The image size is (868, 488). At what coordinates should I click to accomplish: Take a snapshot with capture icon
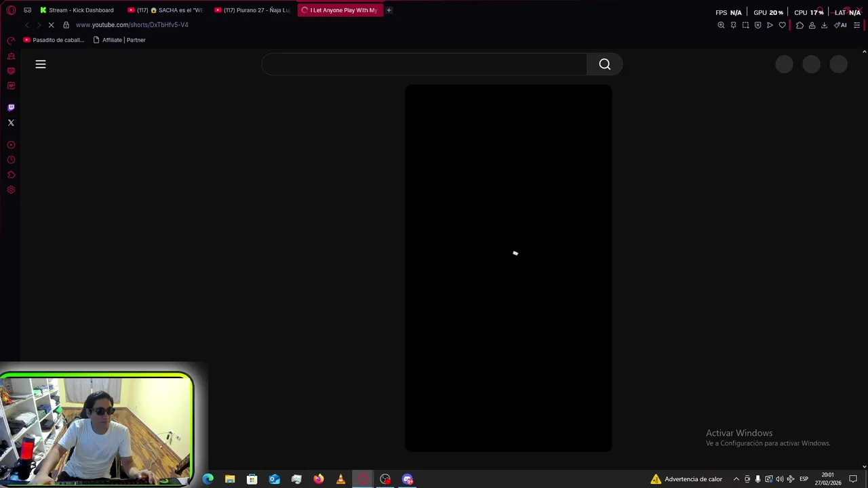click(x=745, y=25)
